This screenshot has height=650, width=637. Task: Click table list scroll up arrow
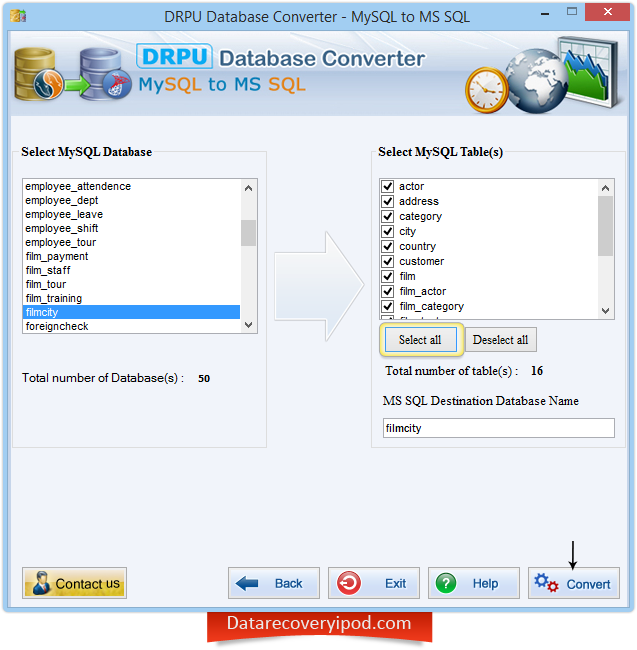pyautogui.click(x=605, y=188)
